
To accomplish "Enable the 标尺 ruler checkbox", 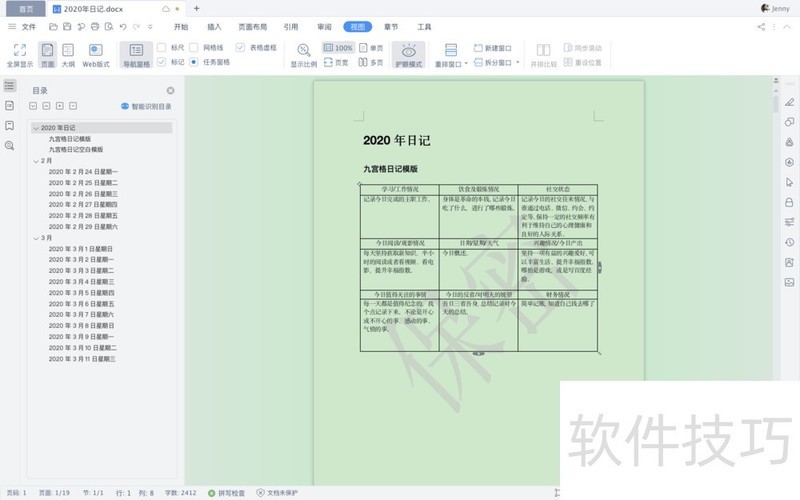I will point(162,47).
